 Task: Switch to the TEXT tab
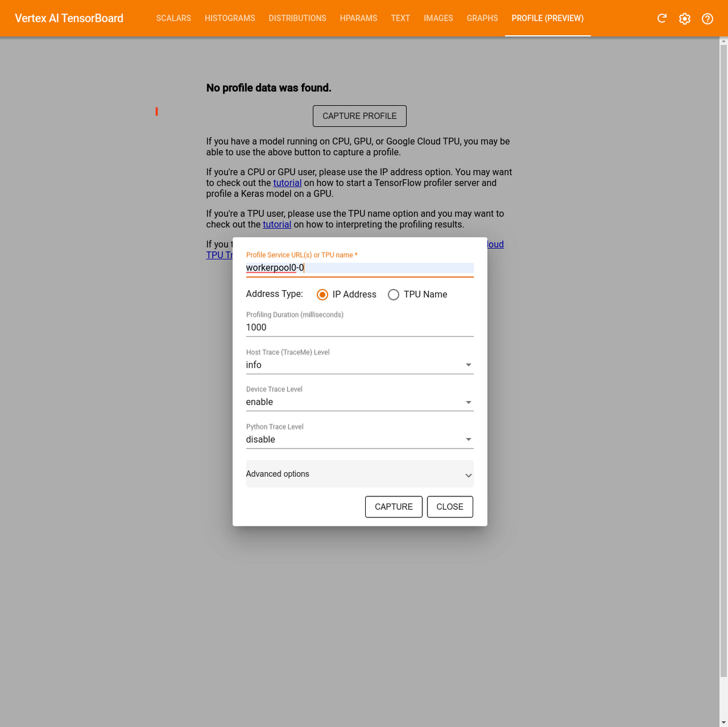[400, 18]
